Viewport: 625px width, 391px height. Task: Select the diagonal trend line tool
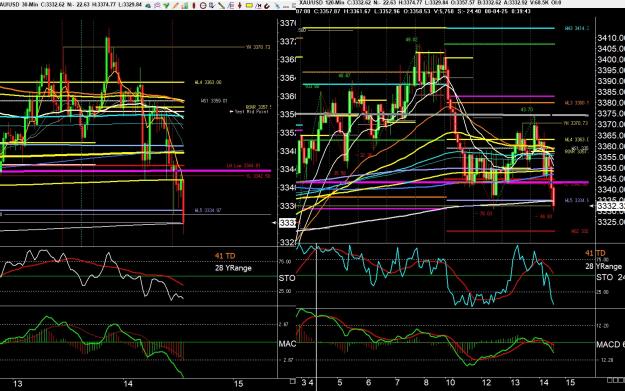pyautogui.click(x=221, y=6)
